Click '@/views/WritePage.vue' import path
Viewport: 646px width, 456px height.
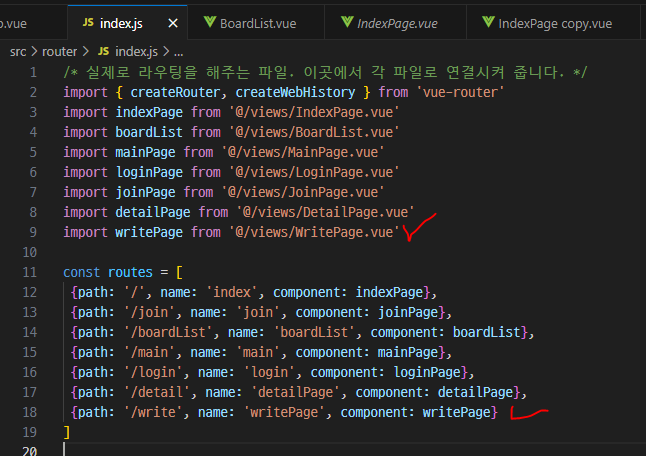click(x=314, y=232)
